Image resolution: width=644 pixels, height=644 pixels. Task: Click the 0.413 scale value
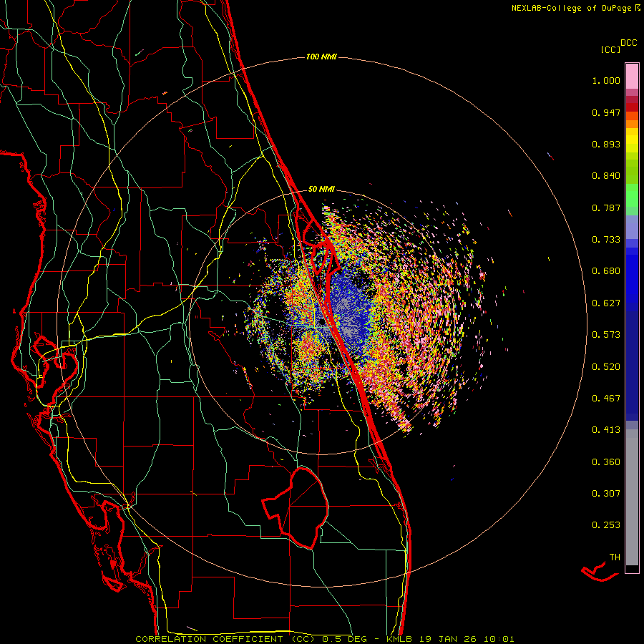point(606,430)
